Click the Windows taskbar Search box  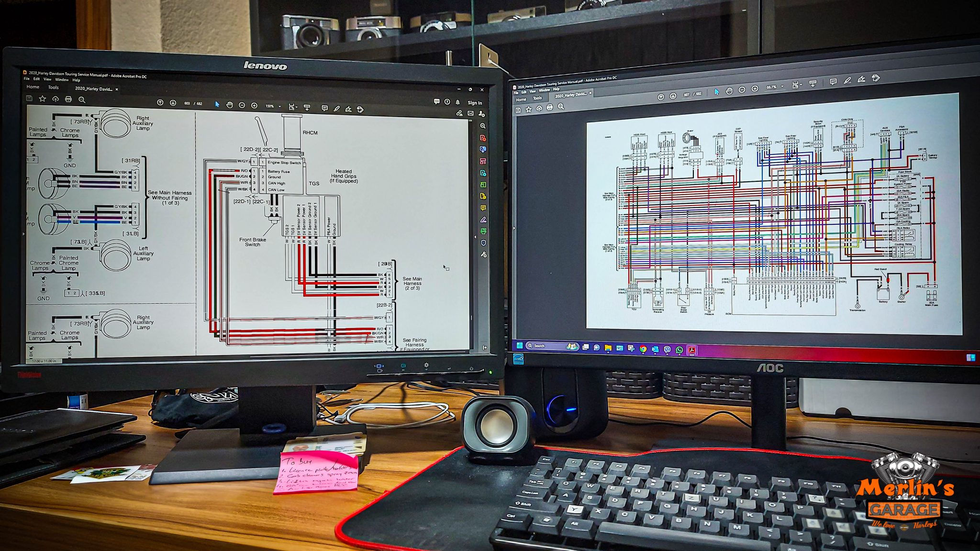[x=552, y=346]
